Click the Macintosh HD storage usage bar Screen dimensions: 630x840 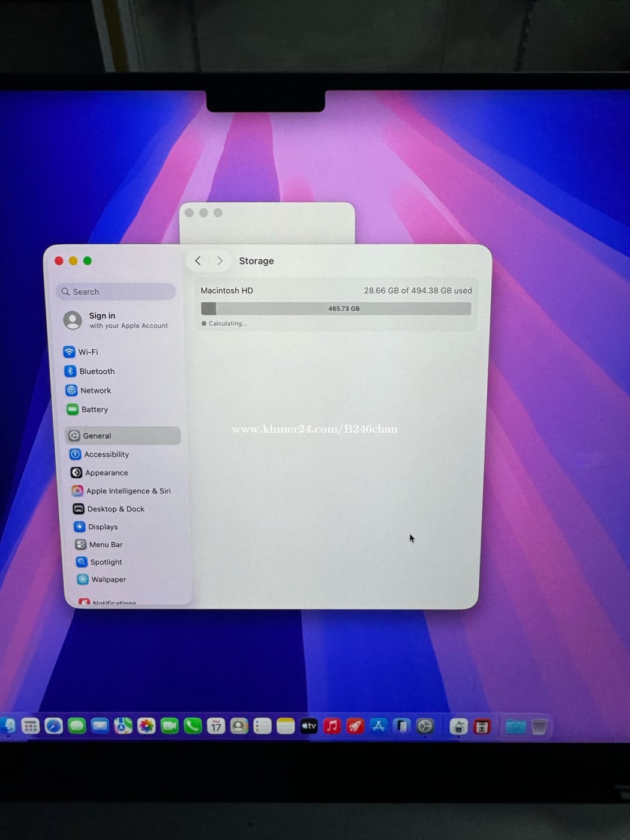coord(336,309)
